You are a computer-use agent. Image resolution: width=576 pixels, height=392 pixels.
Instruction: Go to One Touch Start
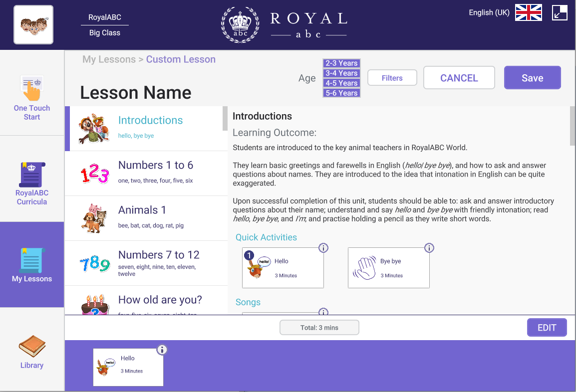pos(32,93)
